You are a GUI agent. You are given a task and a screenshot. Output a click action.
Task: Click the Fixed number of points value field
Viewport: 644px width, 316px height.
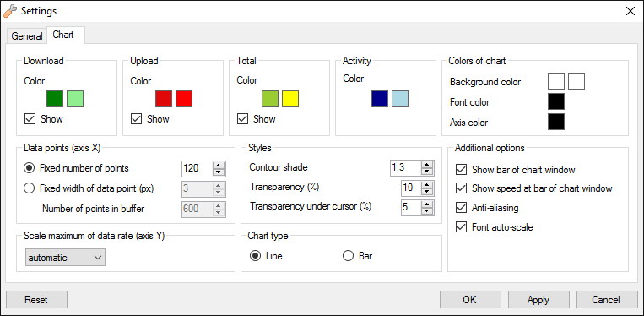point(198,168)
